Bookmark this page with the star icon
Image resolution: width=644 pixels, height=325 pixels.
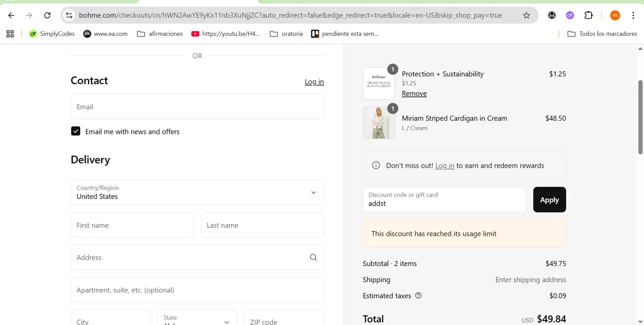[526, 15]
